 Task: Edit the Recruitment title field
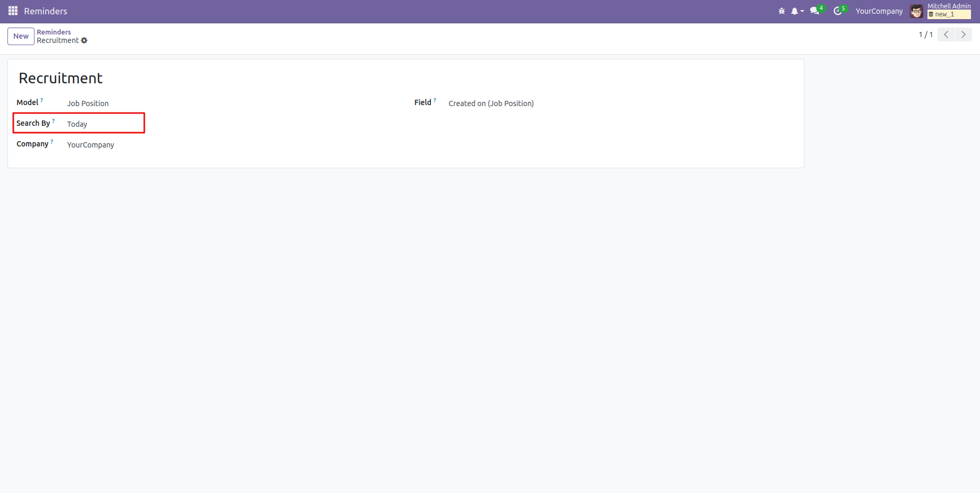click(61, 79)
